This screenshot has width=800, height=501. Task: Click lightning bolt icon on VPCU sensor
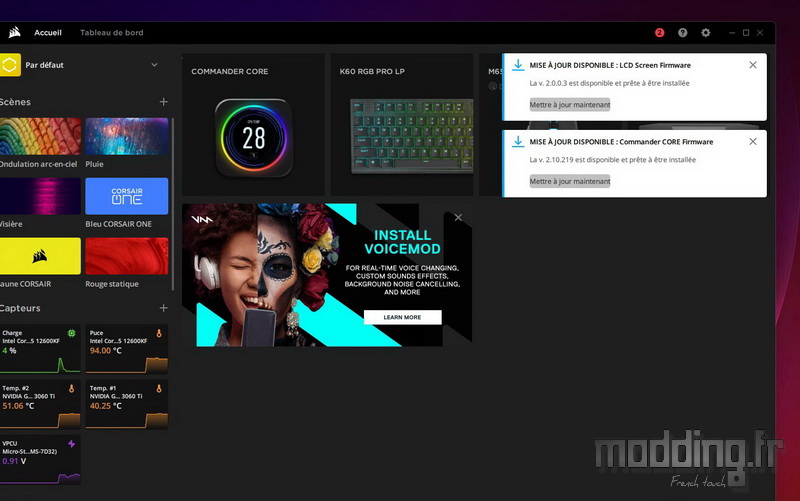71,444
